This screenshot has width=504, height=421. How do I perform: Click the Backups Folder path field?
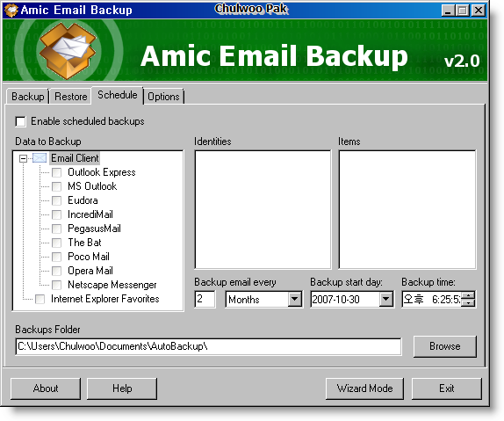click(208, 346)
